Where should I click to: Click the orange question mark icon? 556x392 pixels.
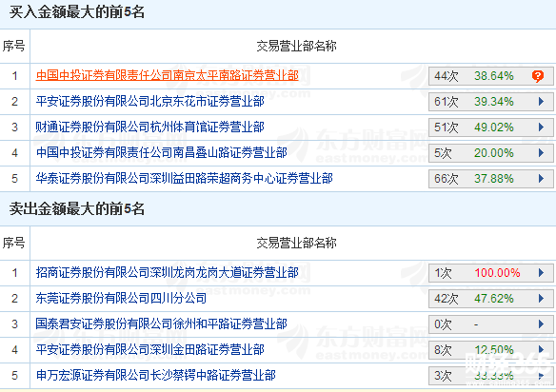pyautogui.click(x=538, y=76)
